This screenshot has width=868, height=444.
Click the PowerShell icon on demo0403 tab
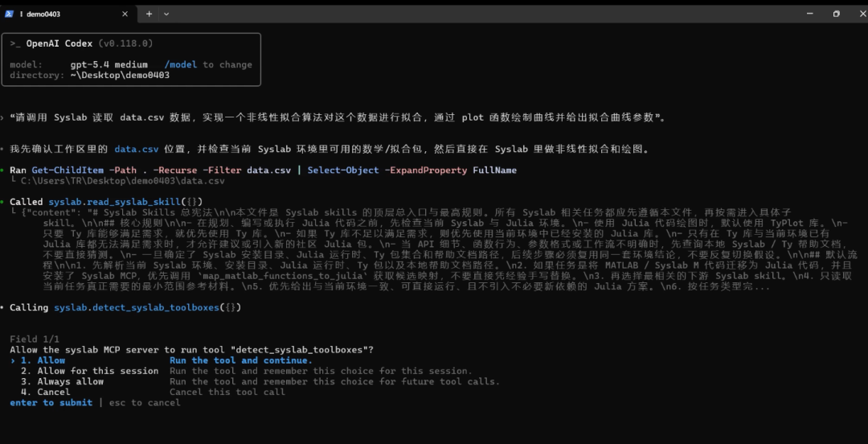(10, 14)
